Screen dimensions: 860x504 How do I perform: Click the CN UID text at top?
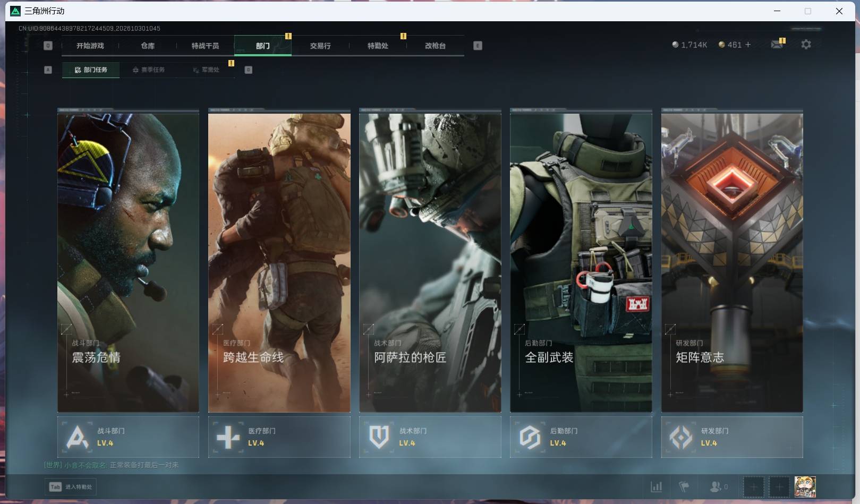click(89, 28)
